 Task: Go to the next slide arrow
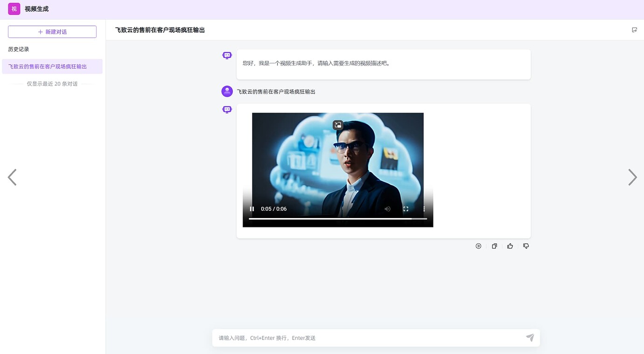(x=632, y=177)
